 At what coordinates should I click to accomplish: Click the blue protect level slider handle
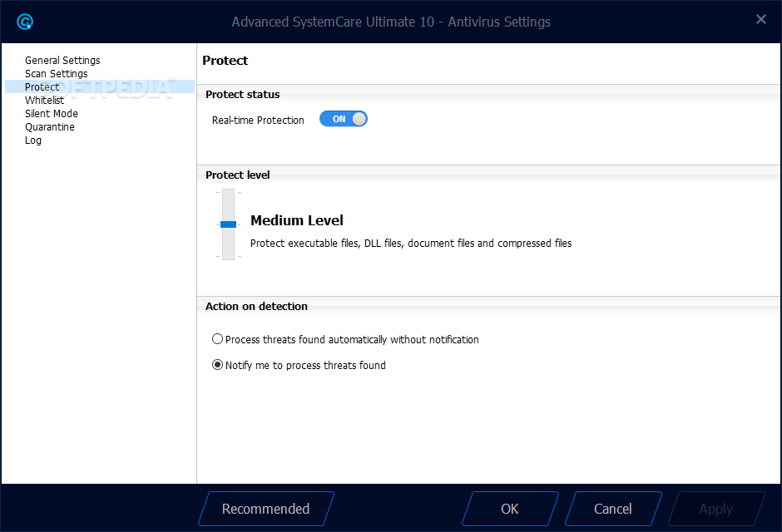point(229,224)
